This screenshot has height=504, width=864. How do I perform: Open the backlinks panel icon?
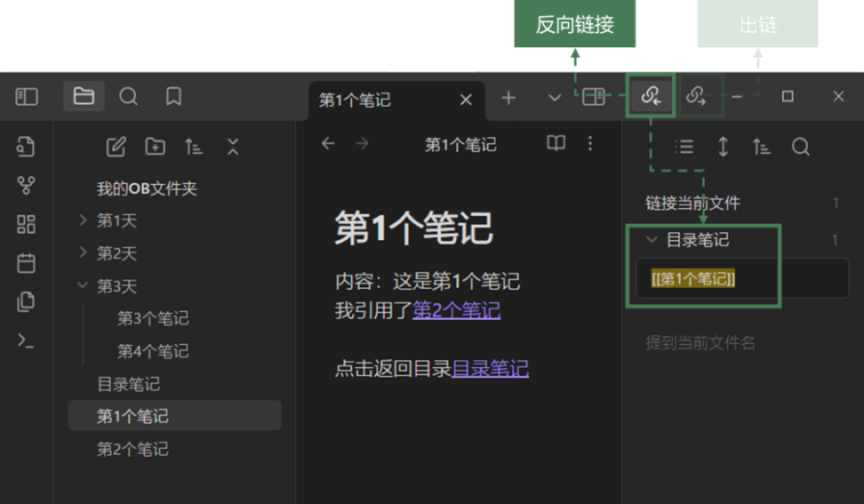(651, 96)
